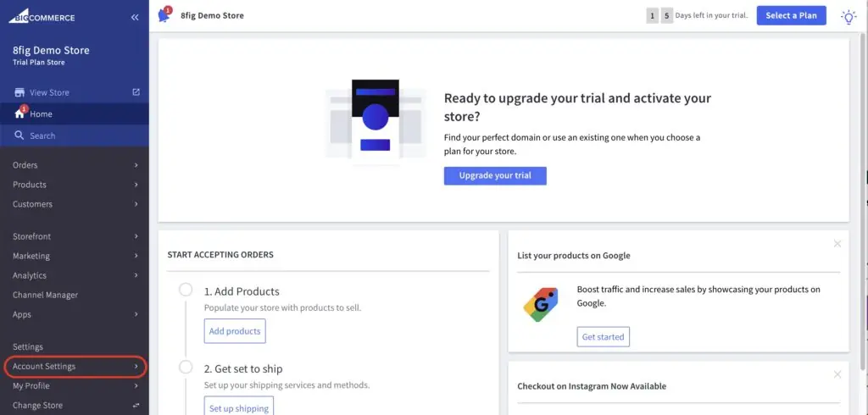Click the Change Store swap icon
Viewport: 868px width, 415px height.
(x=136, y=406)
